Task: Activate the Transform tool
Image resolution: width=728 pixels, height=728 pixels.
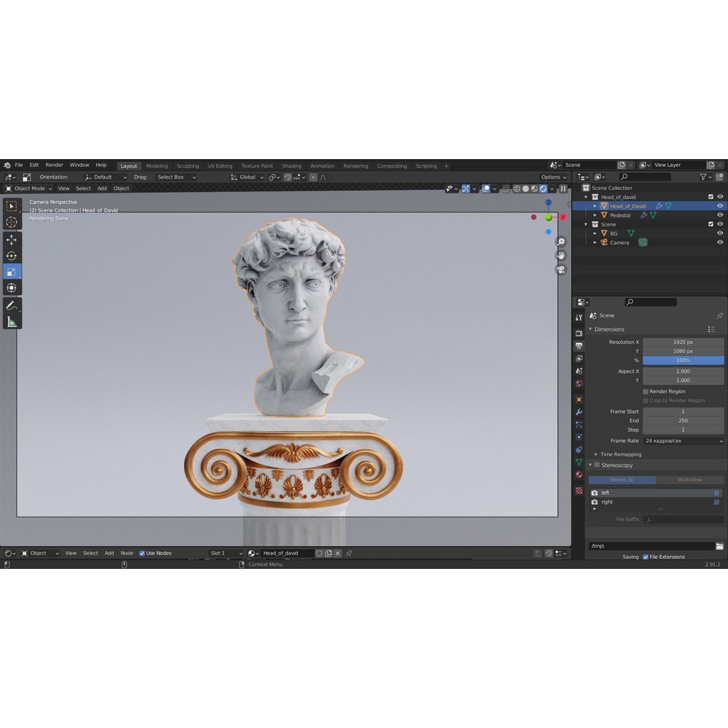Action: [x=11, y=288]
